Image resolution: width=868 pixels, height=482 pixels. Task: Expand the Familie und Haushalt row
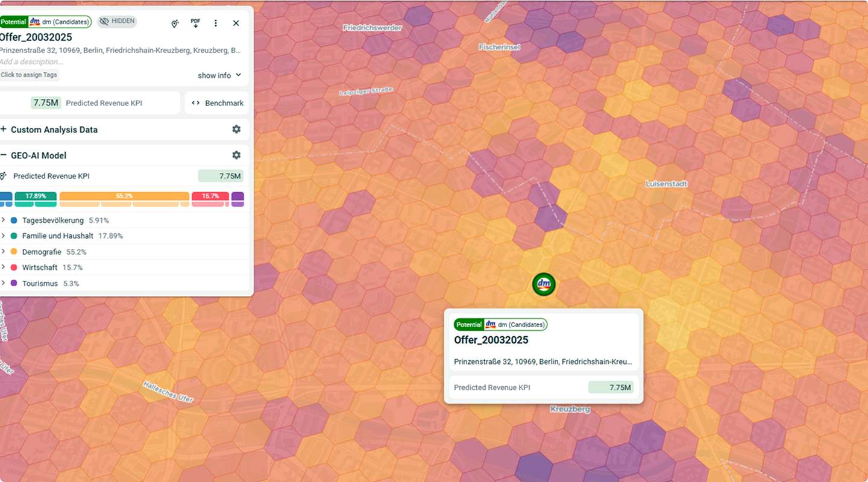(3, 236)
